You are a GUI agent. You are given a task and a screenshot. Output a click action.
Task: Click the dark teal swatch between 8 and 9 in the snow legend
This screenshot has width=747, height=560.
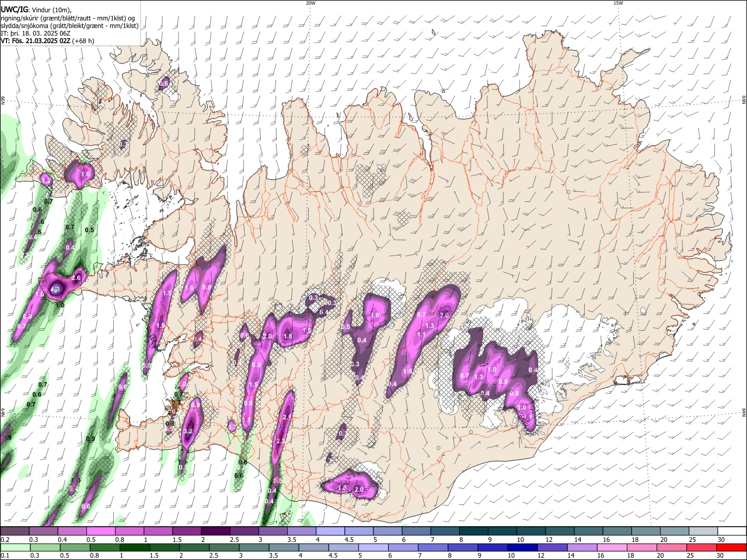point(474,531)
